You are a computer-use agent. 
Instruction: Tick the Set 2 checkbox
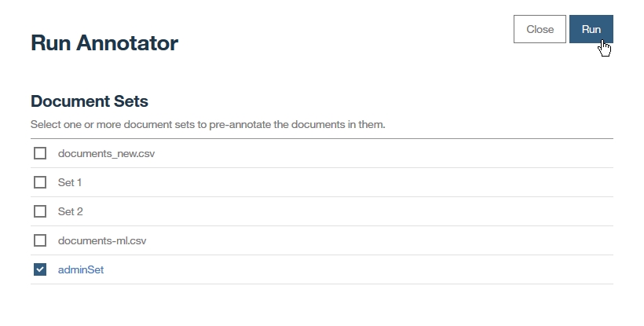click(40, 211)
